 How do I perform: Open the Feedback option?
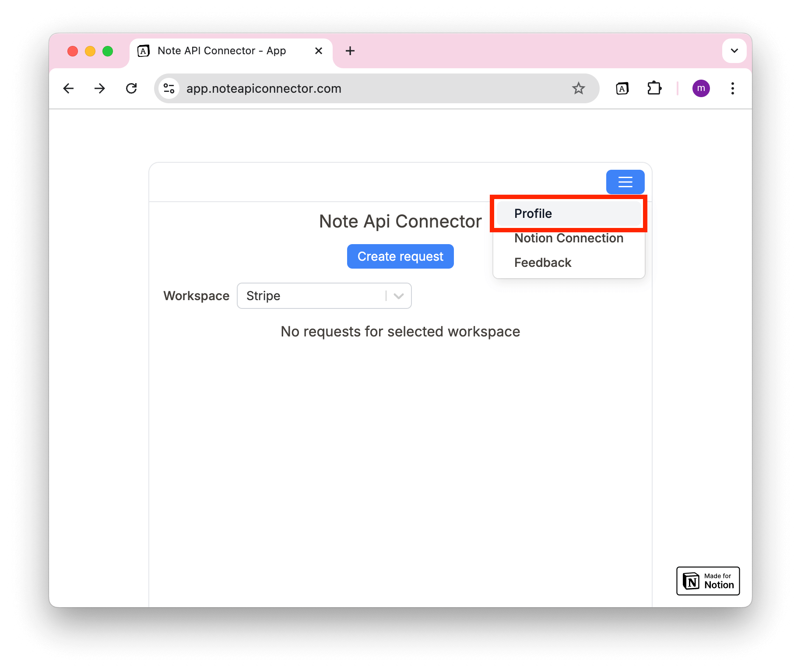pos(543,262)
